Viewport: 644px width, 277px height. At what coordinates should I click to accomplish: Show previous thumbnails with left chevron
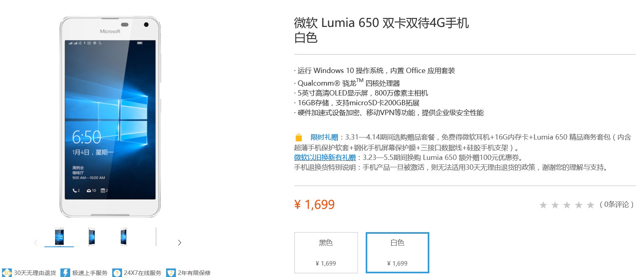[x=36, y=243]
